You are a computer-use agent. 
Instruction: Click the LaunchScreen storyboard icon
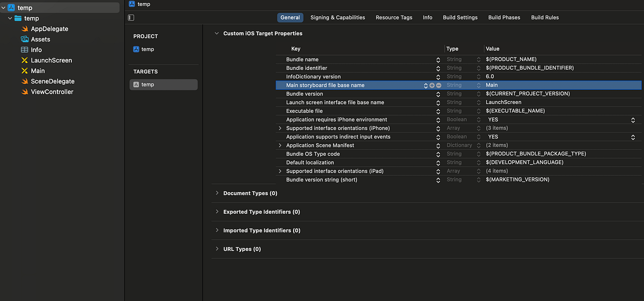[25, 60]
